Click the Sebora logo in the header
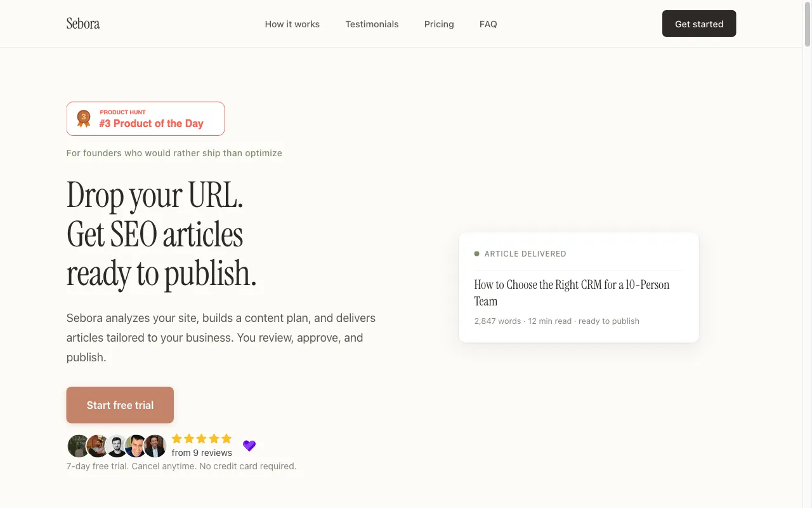Image resolution: width=812 pixels, height=508 pixels. tap(83, 24)
